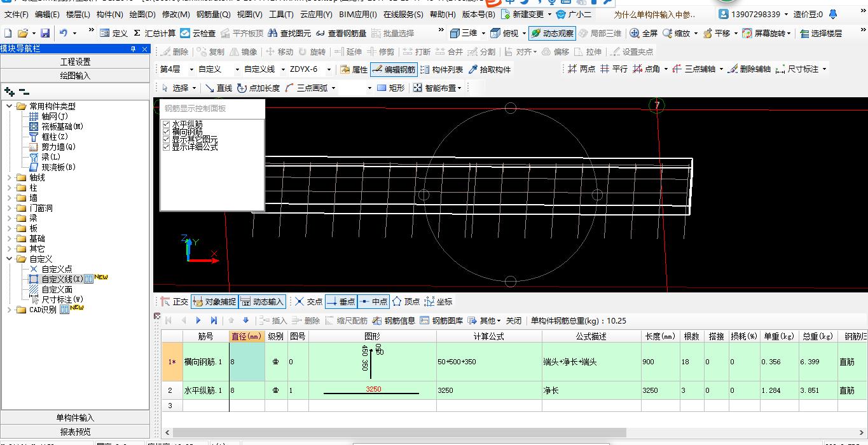
Task: Toggle 显示其它图元 checkbox
Action: tap(167, 139)
